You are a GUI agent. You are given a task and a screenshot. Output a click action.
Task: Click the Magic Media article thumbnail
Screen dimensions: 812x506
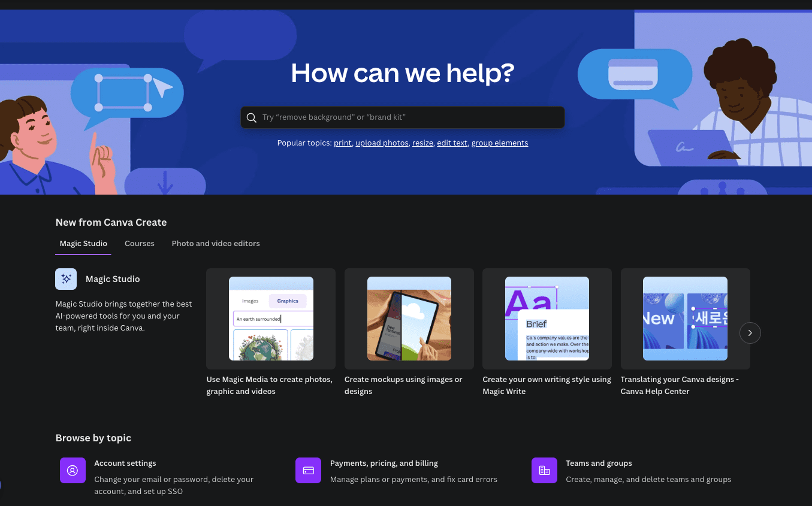pos(271,319)
